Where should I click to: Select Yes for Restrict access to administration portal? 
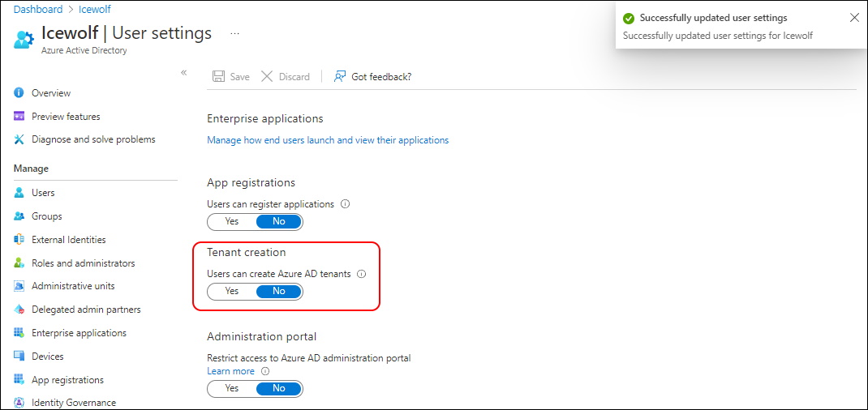click(232, 388)
